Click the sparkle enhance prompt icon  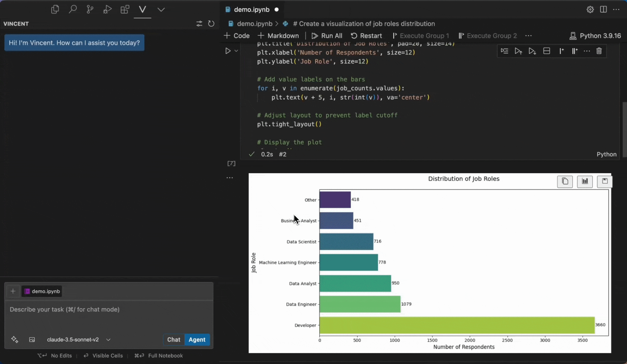point(14,339)
